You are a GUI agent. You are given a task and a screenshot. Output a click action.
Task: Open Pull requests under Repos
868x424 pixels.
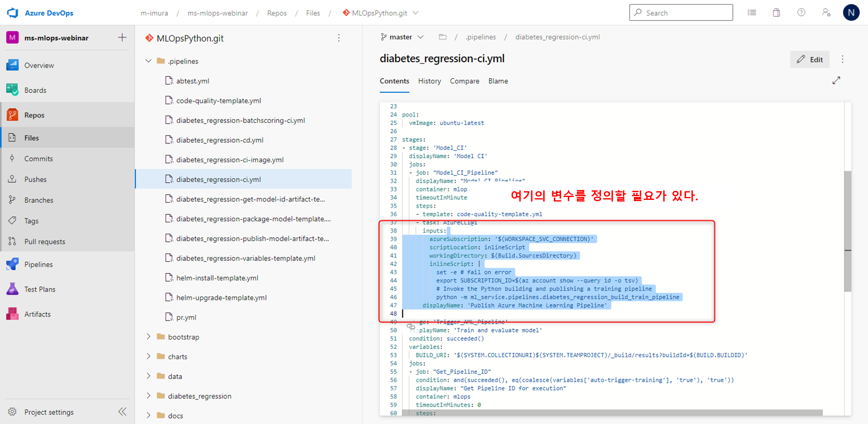tap(44, 242)
